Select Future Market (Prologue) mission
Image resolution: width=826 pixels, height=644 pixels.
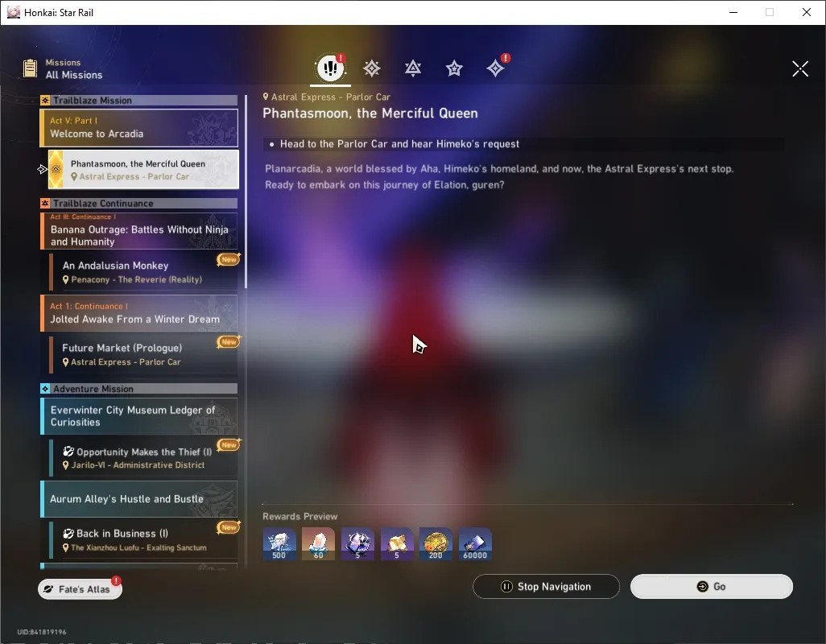pos(143,354)
